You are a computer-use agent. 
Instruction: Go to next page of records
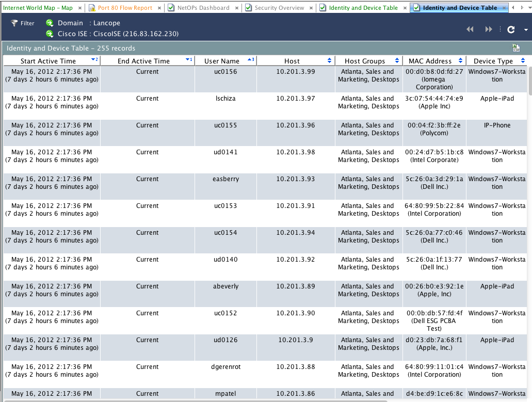[x=489, y=29]
